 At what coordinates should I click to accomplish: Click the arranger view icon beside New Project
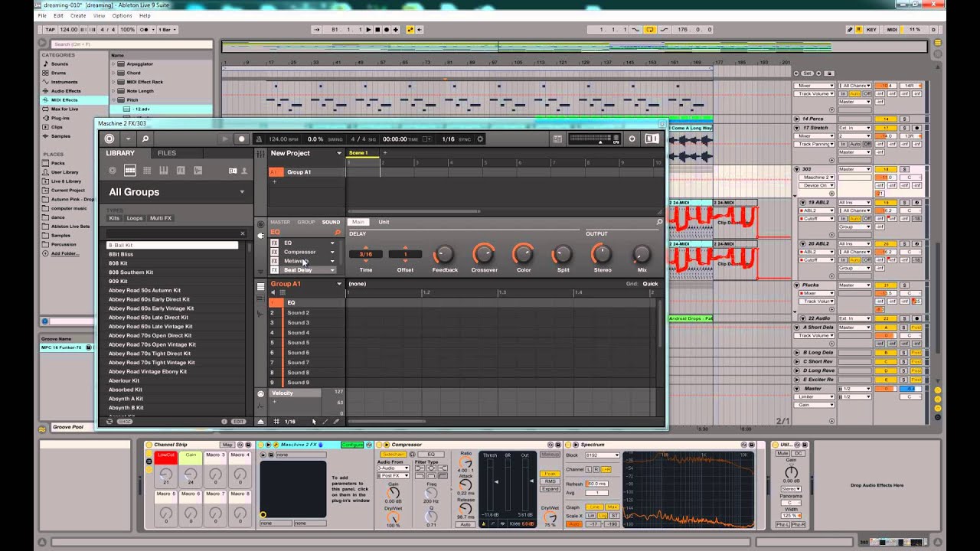260,154
